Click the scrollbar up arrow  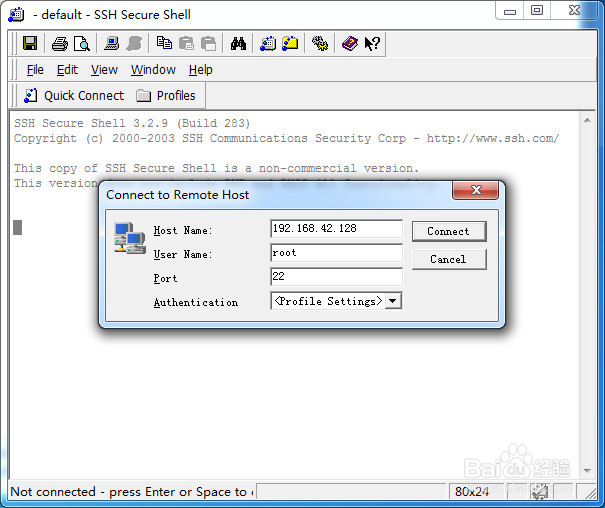pyautogui.click(x=587, y=120)
